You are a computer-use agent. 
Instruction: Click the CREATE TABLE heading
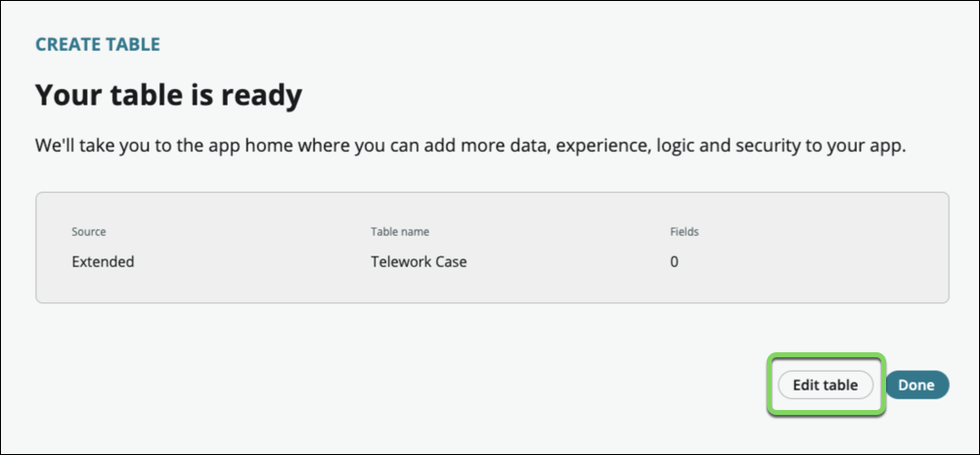click(x=98, y=44)
